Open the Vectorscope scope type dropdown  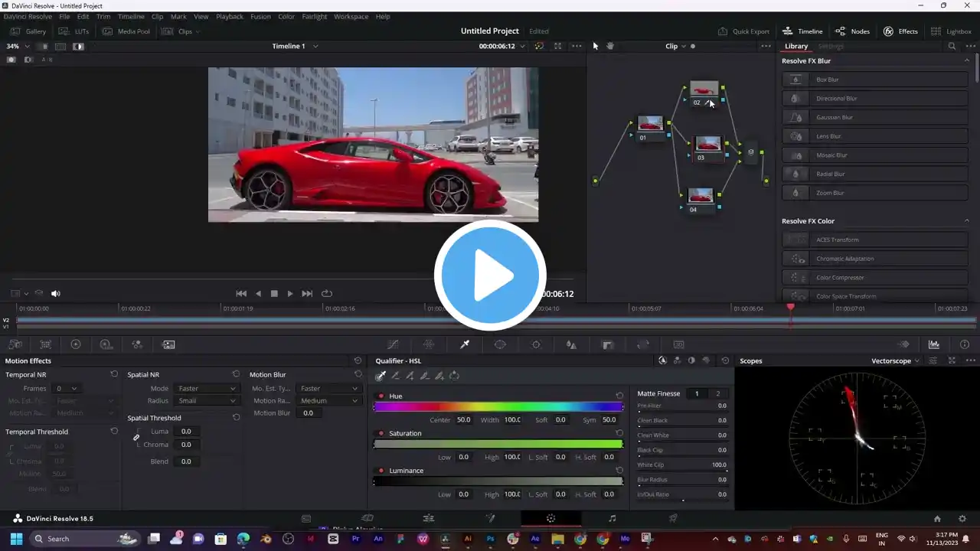895,360
